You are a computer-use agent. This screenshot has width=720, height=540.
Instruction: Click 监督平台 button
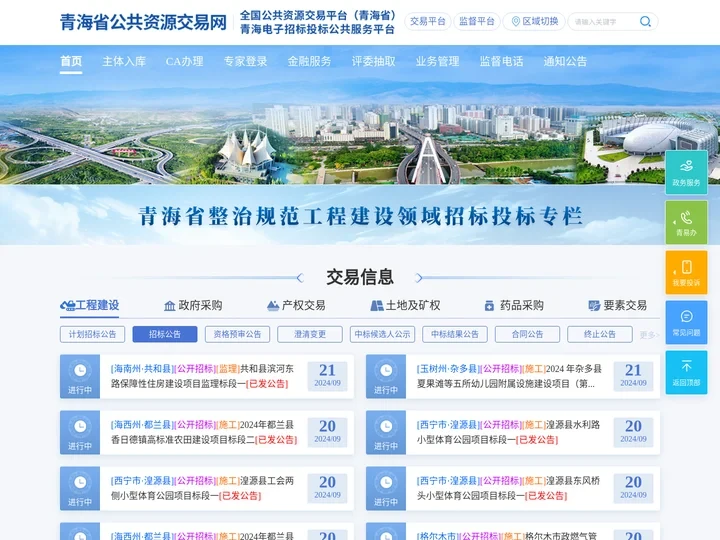[477, 22]
